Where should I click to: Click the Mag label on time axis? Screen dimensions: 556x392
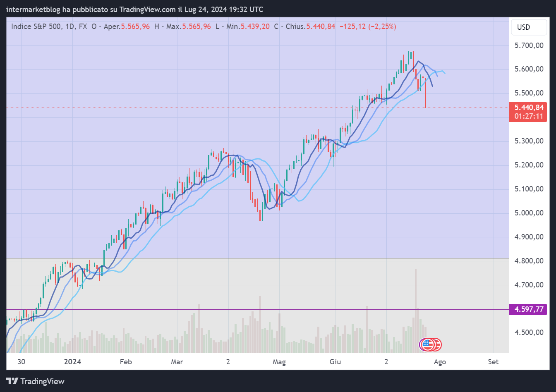pyautogui.click(x=279, y=362)
